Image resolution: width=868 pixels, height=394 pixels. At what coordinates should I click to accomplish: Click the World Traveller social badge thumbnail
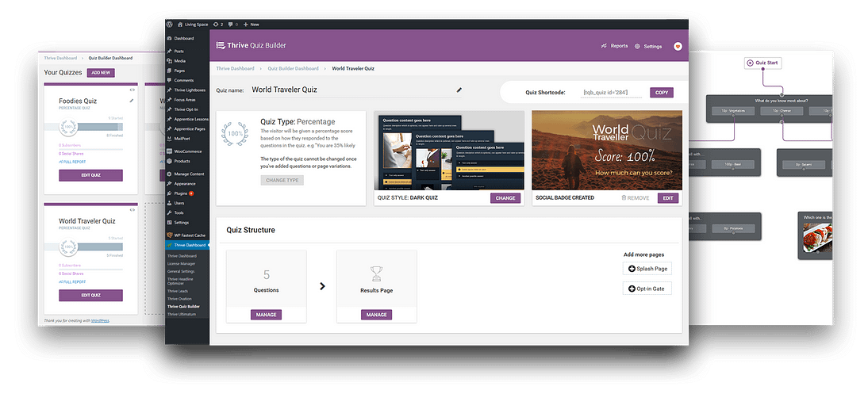606,150
